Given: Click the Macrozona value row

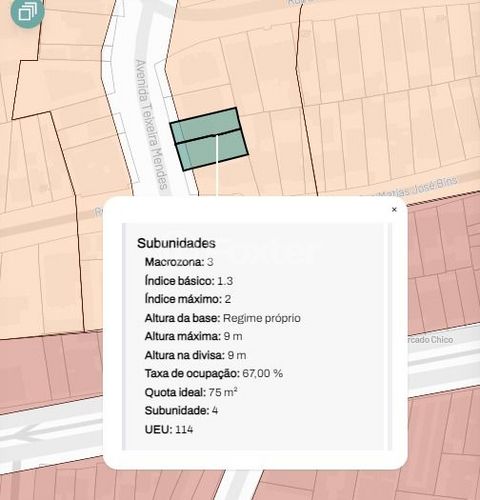Looking at the screenshot, I should pyautogui.click(x=179, y=262).
